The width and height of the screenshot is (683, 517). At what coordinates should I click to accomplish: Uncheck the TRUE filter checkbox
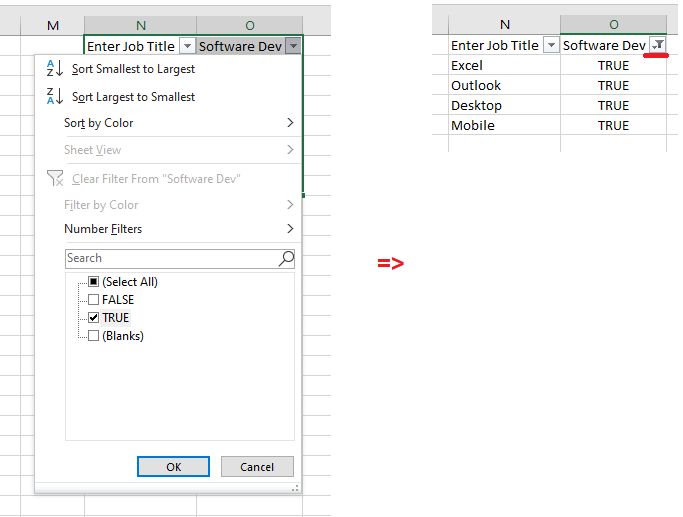(93, 318)
